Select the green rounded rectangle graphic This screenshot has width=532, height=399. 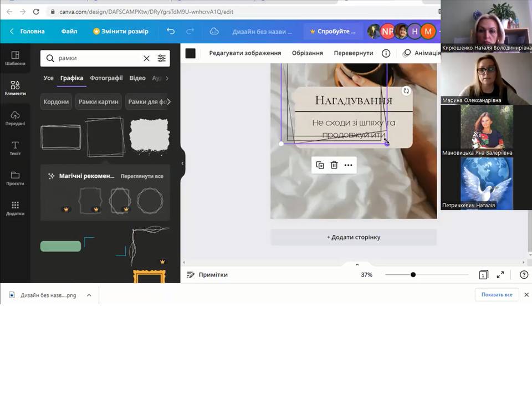(x=61, y=246)
